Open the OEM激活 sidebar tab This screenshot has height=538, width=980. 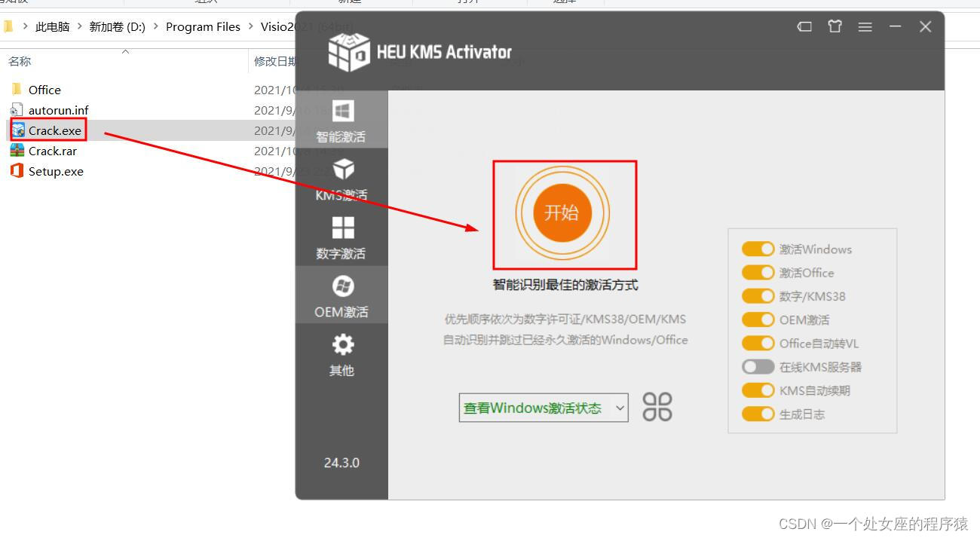tap(341, 295)
